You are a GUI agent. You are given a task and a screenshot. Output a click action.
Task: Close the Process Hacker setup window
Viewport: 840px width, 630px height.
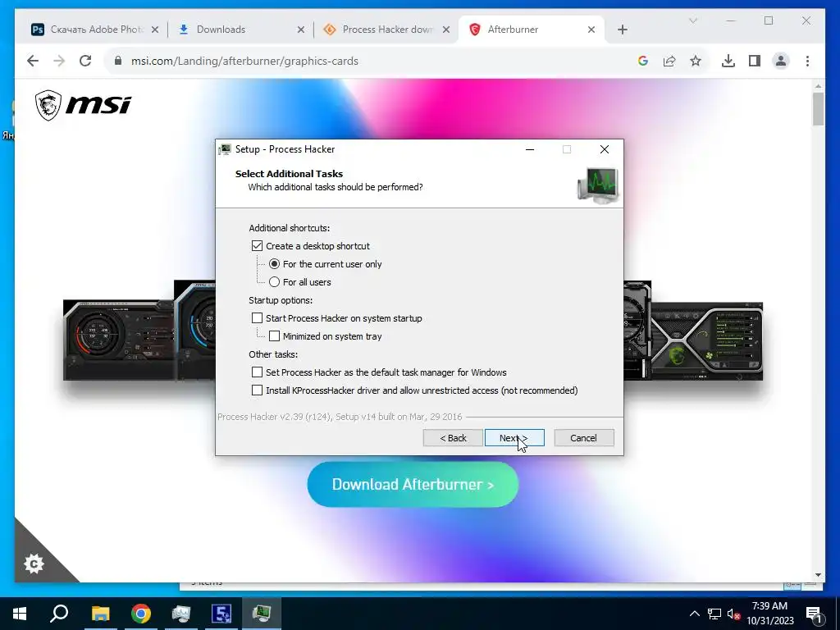pos(605,149)
